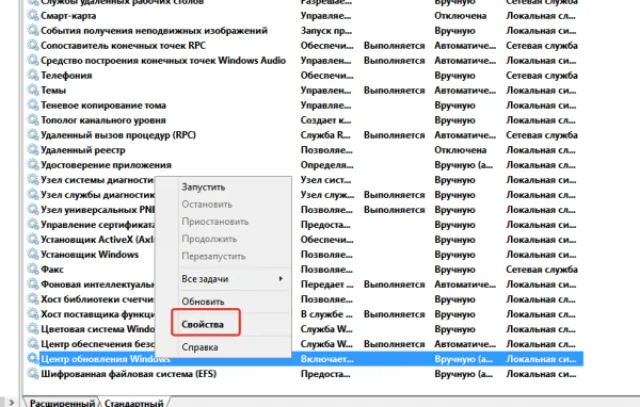The width and height of the screenshot is (640, 407).
Task: Choose Запустить in the context menu
Action: [203, 187]
